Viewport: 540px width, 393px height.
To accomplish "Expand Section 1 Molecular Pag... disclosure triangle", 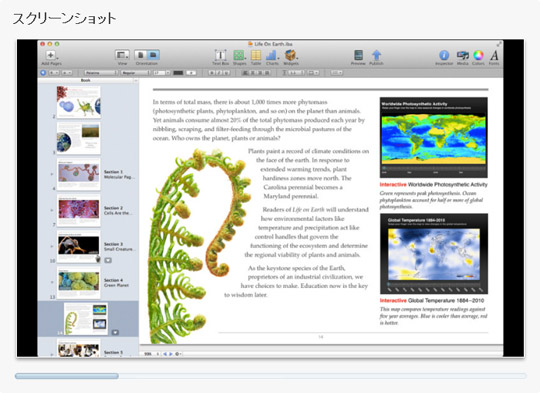I will pos(52,174).
